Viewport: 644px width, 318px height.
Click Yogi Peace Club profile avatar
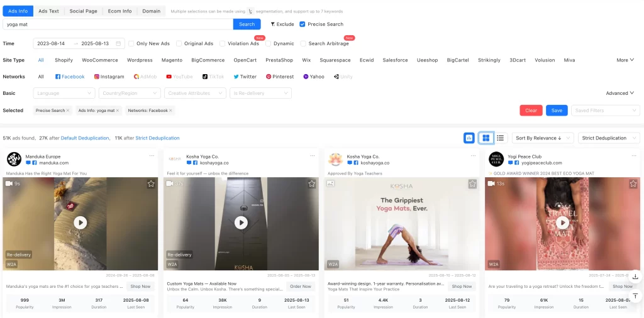496,159
